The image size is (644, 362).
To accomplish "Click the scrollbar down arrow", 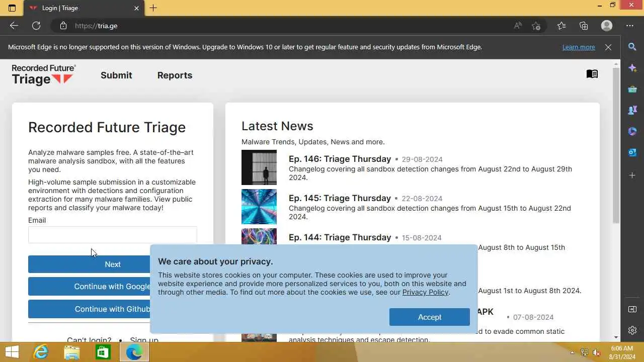I will 616,337.
